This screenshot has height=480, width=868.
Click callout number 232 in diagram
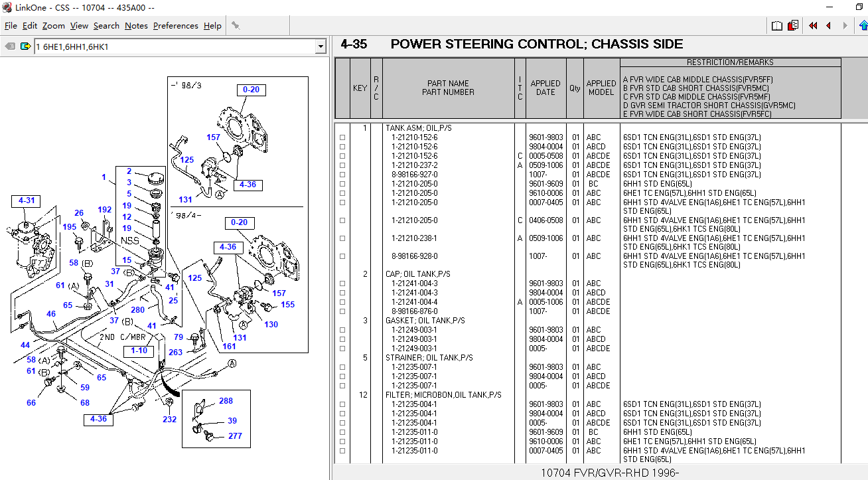pyautogui.click(x=169, y=419)
